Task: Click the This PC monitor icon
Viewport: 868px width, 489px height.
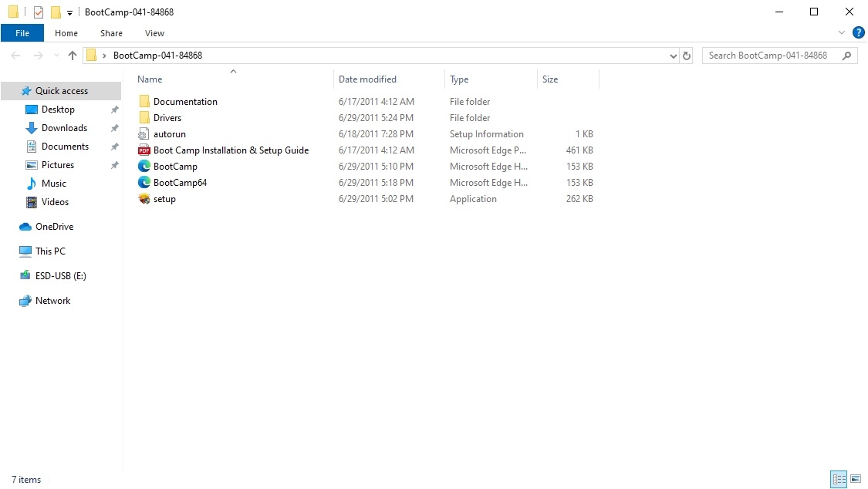Action: (25, 251)
